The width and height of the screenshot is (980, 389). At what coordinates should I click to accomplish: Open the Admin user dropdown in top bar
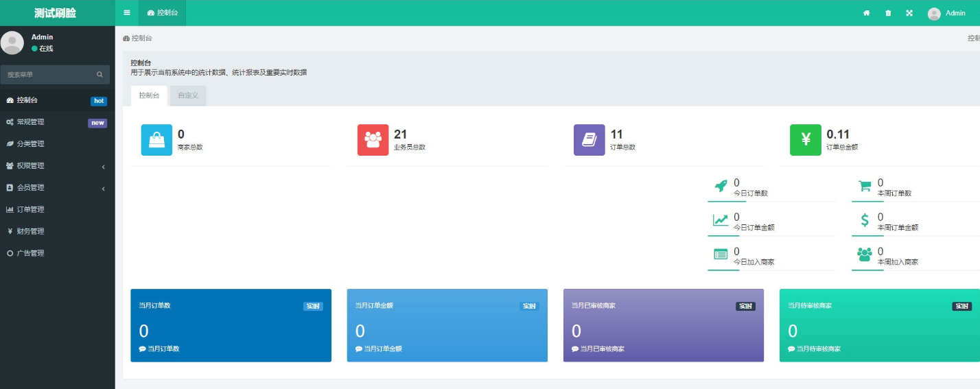click(947, 13)
